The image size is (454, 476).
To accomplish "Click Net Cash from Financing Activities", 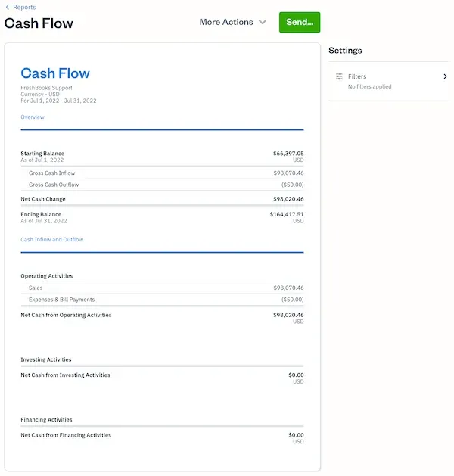I will point(66,435).
